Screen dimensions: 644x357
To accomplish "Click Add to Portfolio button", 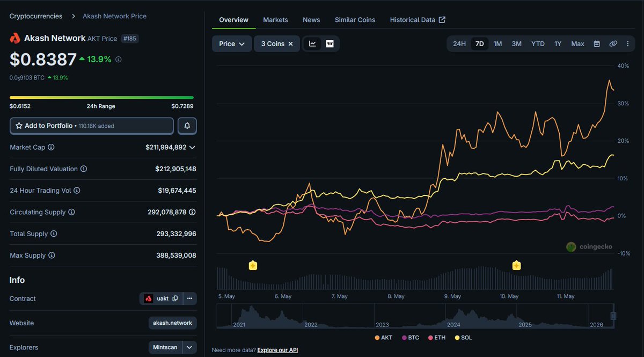I will (x=92, y=126).
